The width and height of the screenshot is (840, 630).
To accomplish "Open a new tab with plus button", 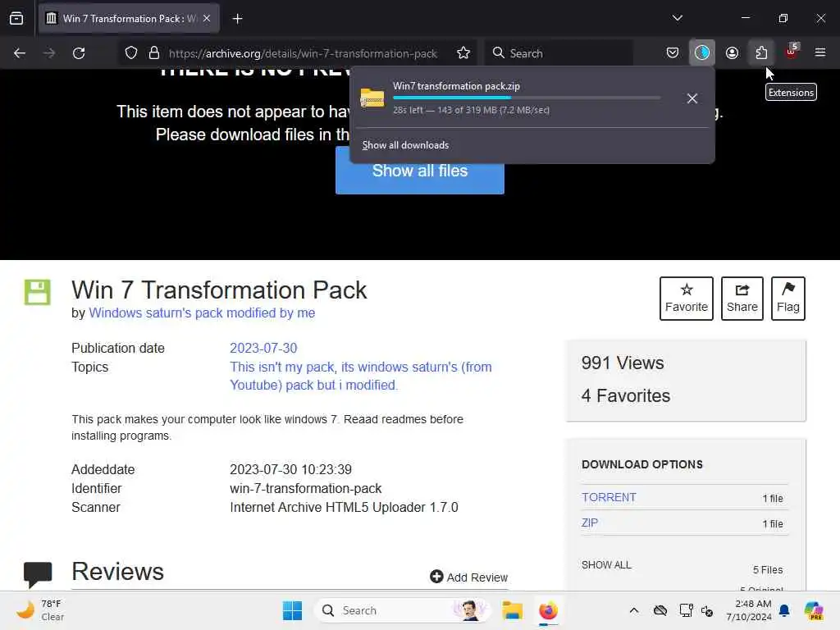I will tap(237, 19).
